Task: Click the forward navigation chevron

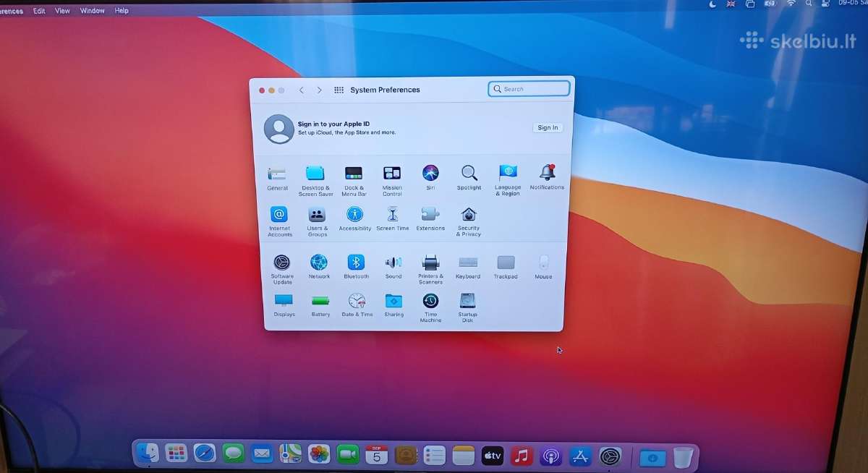Action: coord(319,90)
